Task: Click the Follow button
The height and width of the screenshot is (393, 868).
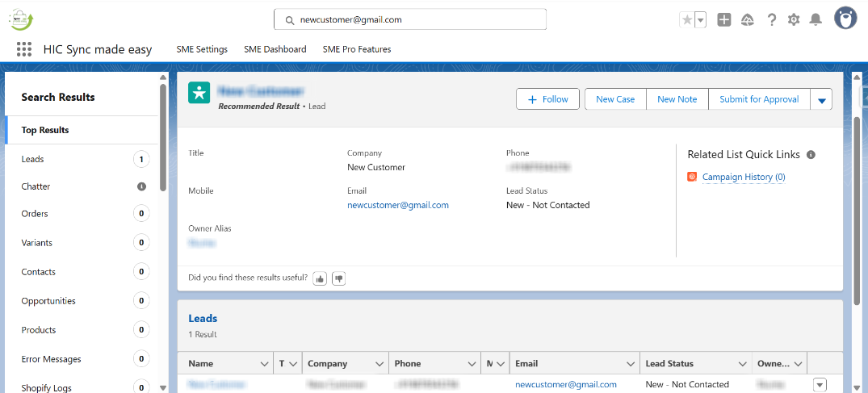Action: coord(547,99)
